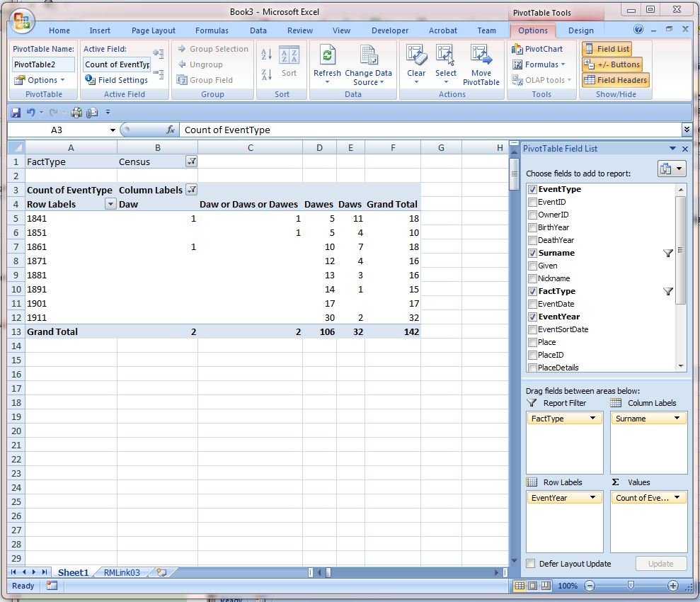The width and height of the screenshot is (700, 602).
Task: Check the EventID field
Action: 532,202
